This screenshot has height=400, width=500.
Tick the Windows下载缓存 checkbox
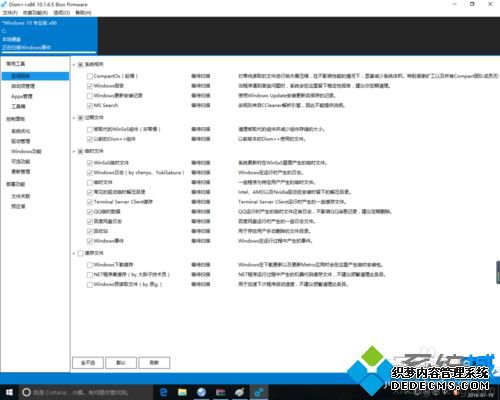click(x=90, y=265)
